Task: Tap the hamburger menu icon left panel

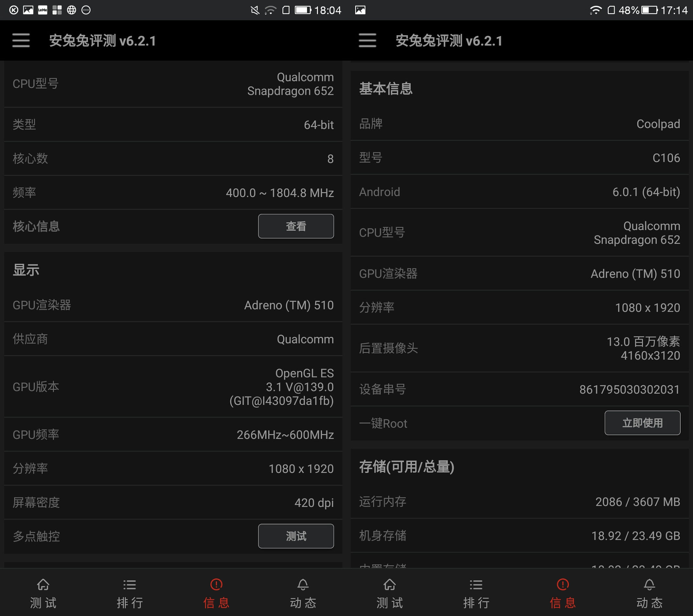Action: point(21,40)
